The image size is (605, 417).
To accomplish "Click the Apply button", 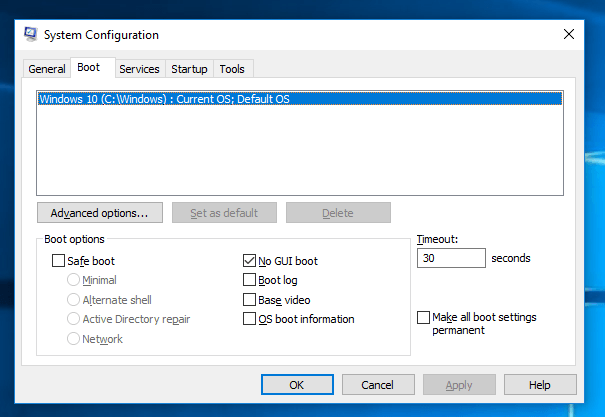I will point(459,385).
